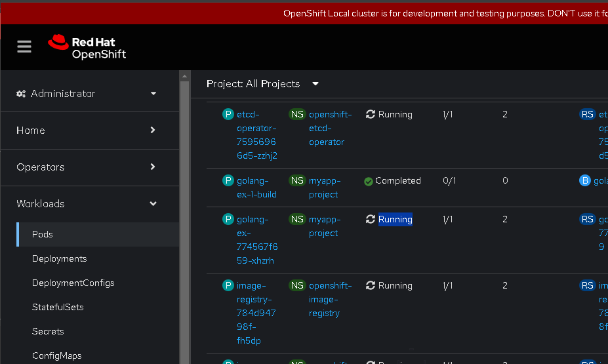Click the RS badge in the golang-ex-774567f659 row
Viewport: 608px width, 364px height.
pos(588,220)
